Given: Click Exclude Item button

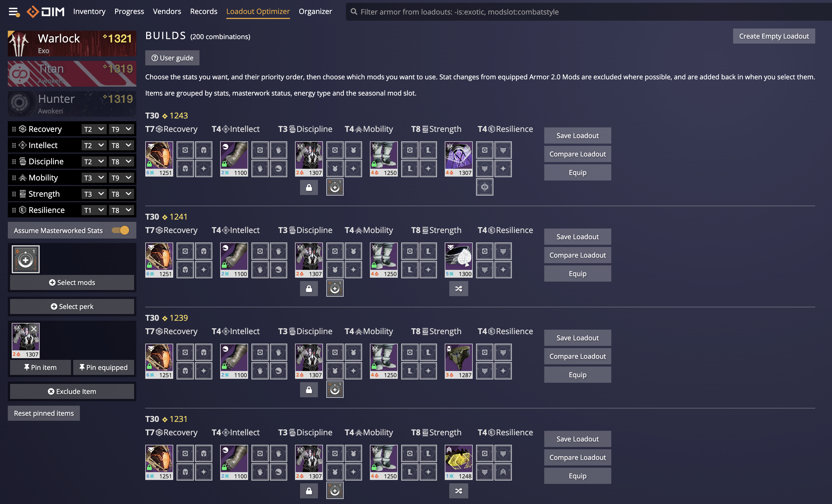Looking at the screenshot, I should (72, 391).
